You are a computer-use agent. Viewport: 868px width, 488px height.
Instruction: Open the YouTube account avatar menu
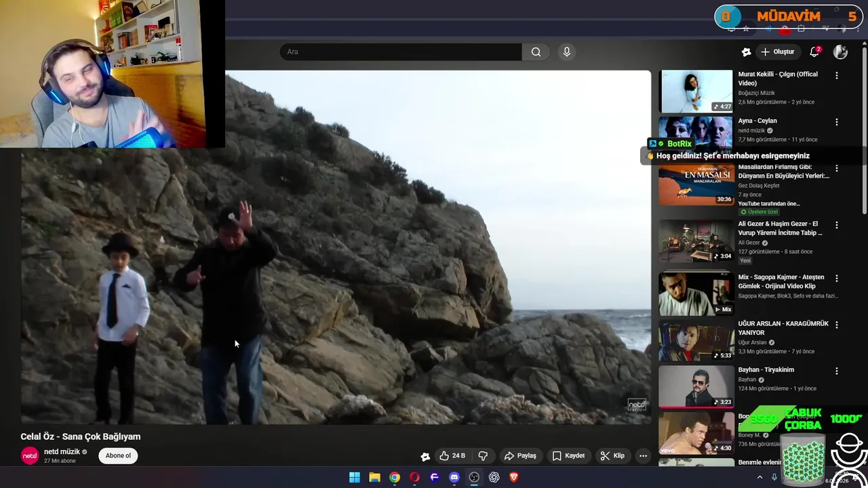(x=840, y=52)
